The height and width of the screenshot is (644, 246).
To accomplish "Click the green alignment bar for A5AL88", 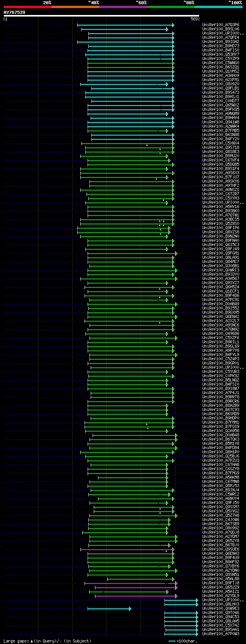I will [140, 579].
